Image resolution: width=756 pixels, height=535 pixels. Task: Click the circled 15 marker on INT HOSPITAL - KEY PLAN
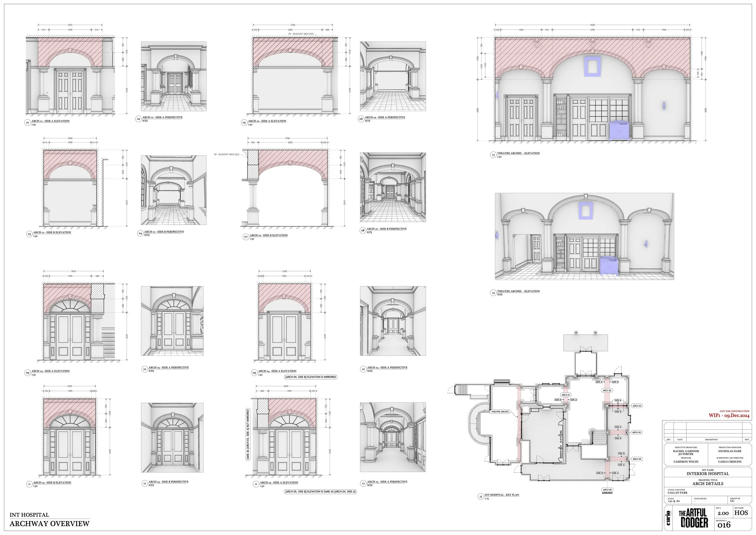[x=481, y=496]
